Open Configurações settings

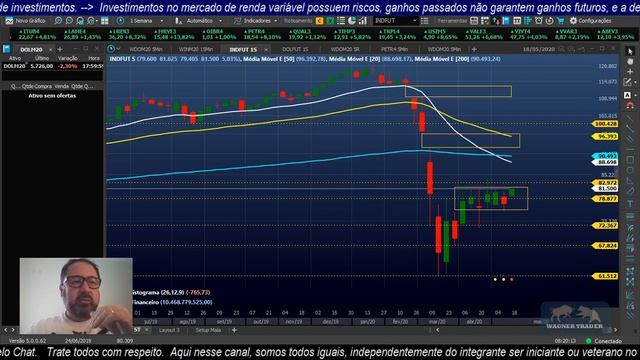point(591,20)
